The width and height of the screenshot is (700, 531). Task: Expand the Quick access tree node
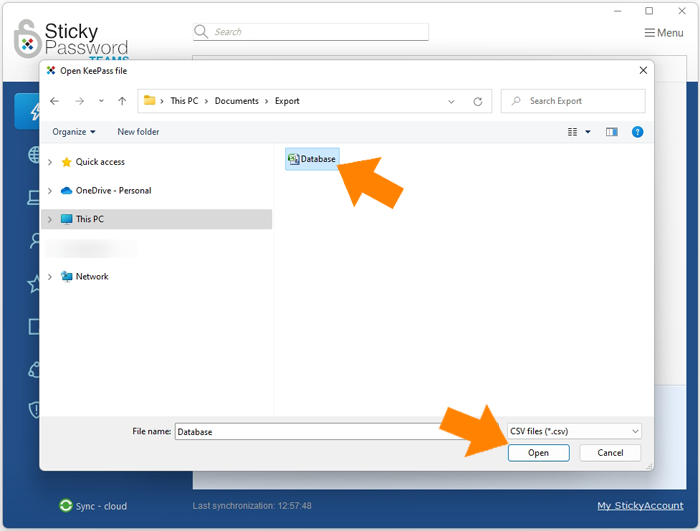(x=50, y=162)
